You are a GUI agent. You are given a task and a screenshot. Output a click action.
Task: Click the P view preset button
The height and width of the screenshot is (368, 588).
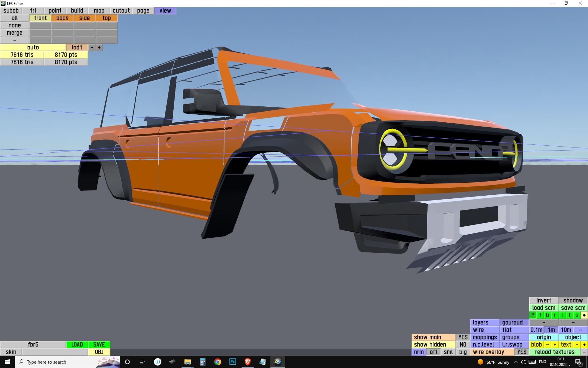tap(533, 315)
